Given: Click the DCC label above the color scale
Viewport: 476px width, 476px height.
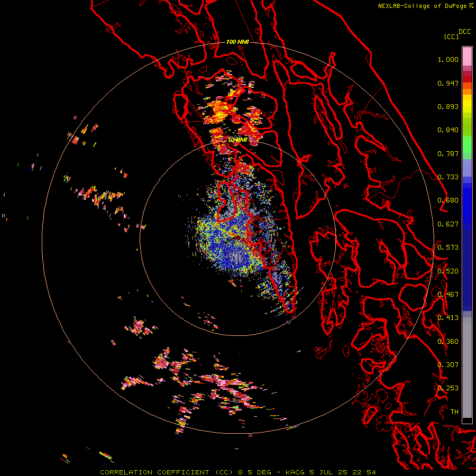Looking at the screenshot, I should tap(465, 31).
